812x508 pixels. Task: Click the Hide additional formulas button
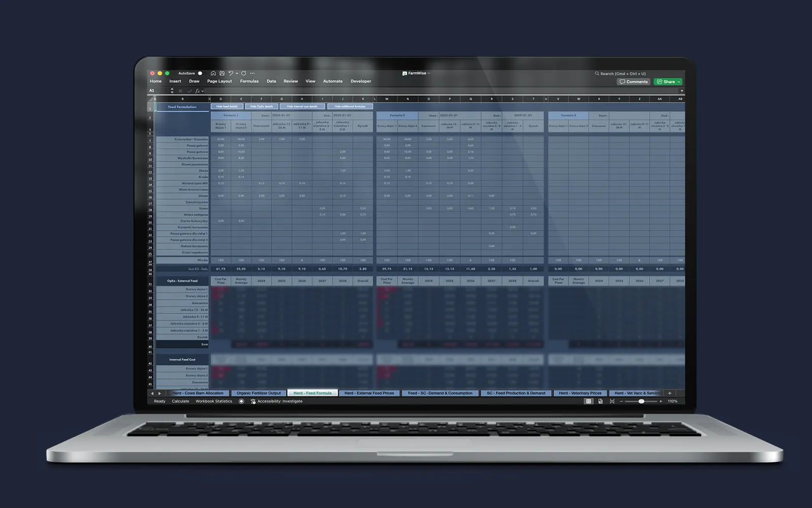pos(350,107)
